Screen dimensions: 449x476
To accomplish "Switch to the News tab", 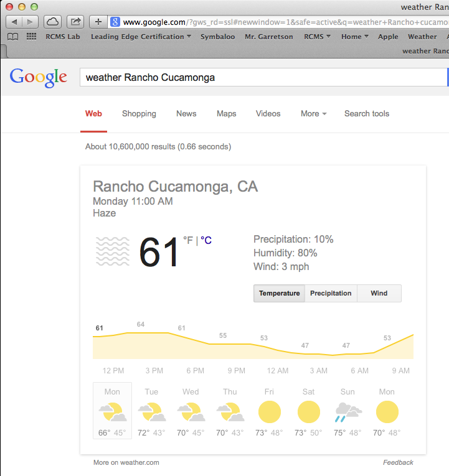I will click(186, 113).
